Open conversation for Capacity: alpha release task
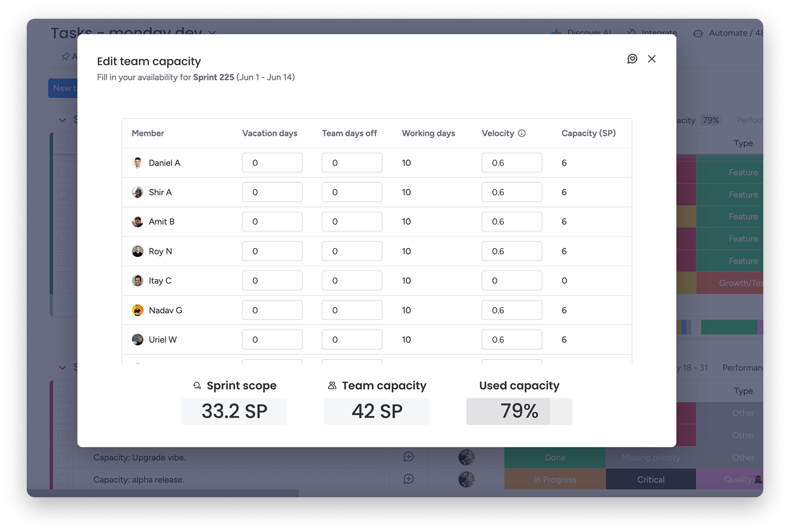Screen dimensions: 790x532 pyautogui.click(x=408, y=479)
